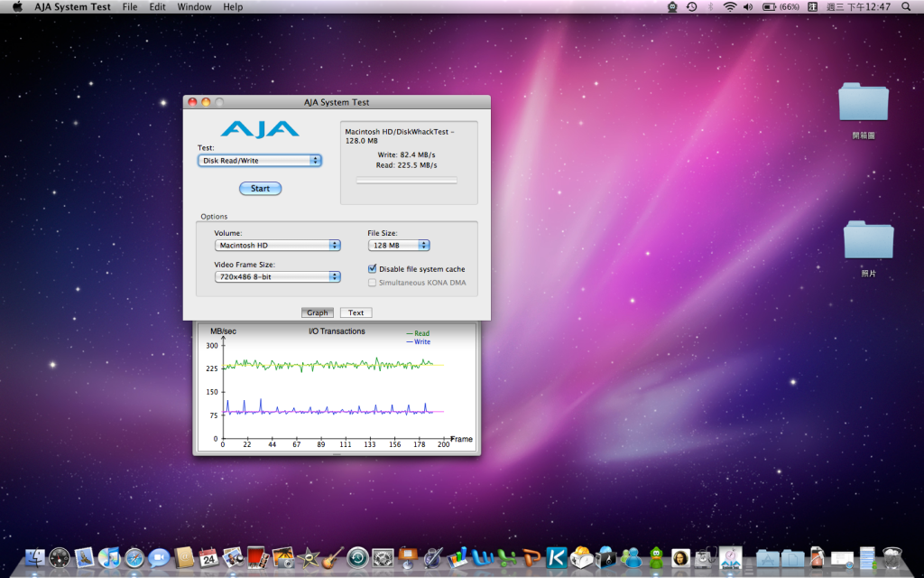The width and height of the screenshot is (924, 578).
Task: Open the Window menu
Action: pyautogui.click(x=195, y=7)
